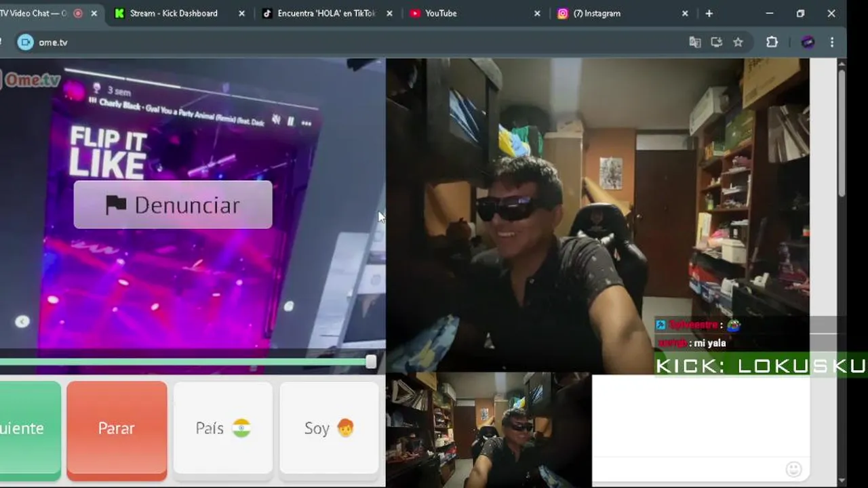Close the Ome TV Video Chat tab
Viewport: 868px width, 488px height.
click(x=94, y=14)
